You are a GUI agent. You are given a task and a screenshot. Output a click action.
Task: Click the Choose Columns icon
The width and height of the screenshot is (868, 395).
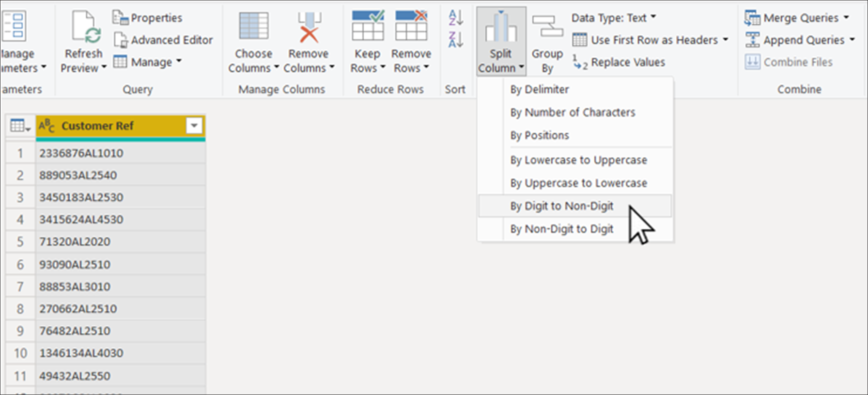point(253,27)
